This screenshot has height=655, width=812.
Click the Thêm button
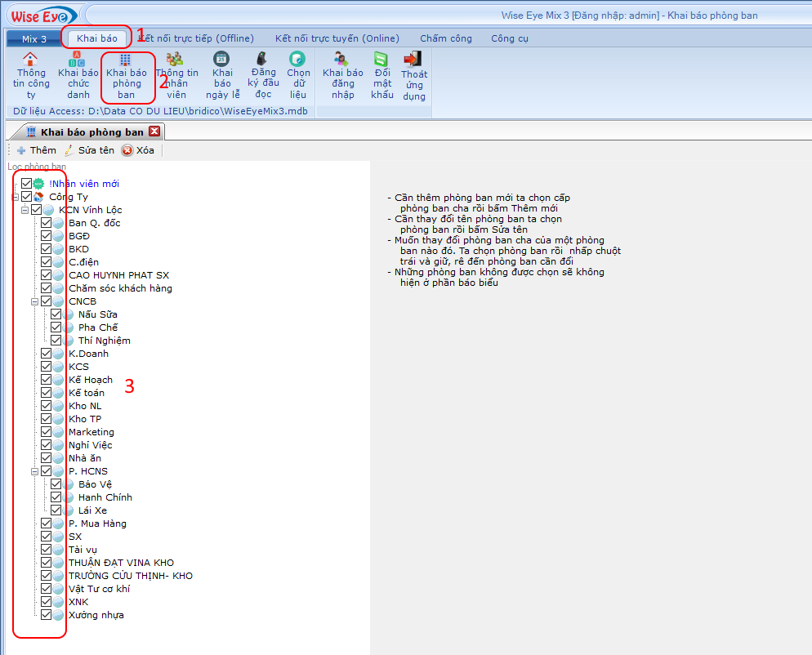37,150
